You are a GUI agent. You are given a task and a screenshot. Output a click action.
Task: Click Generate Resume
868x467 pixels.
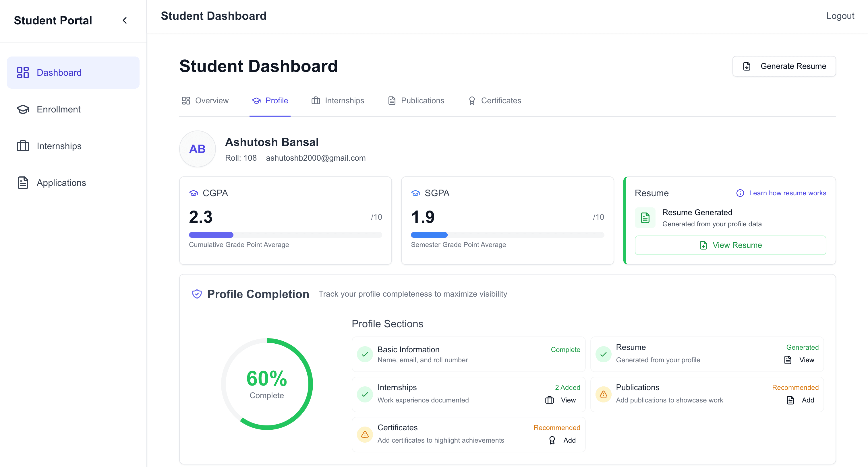[x=784, y=66]
